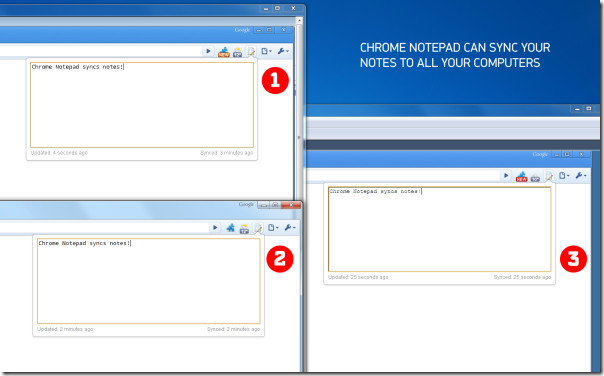This screenshot has height=376, width=604.
Task: Open the weather extension icon in window 3
Action: [535, 177]
